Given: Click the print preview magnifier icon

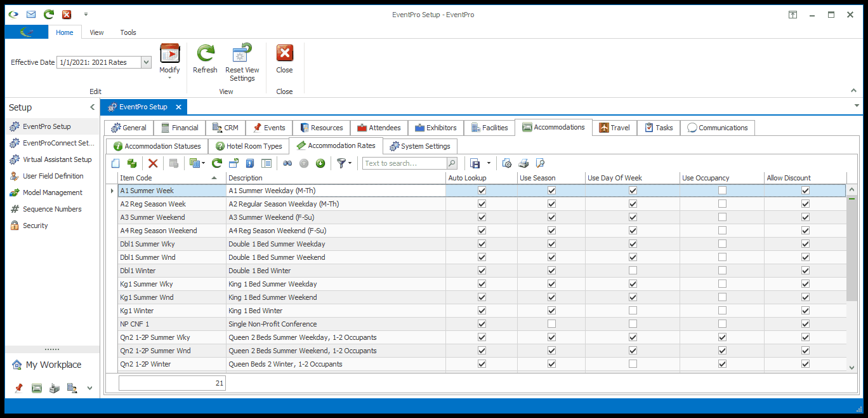Looking at the screenshot, I should coord(540,163).
